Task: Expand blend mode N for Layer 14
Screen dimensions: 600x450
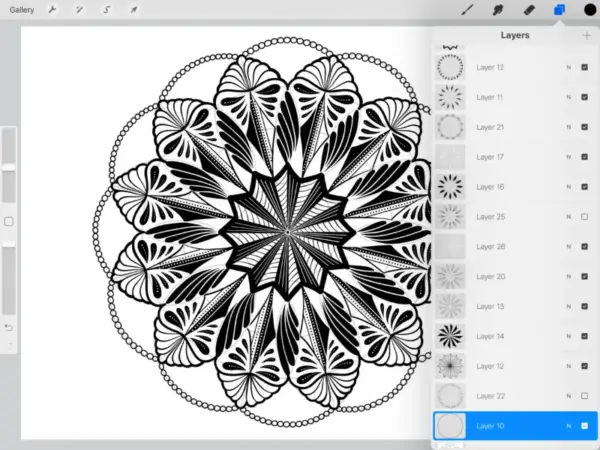Action: click(x=569, y=336)
